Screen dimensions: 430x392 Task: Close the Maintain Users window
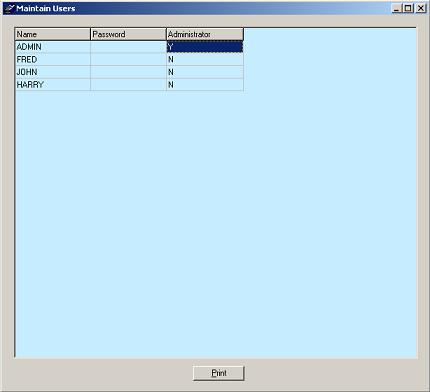coord(421,8)
